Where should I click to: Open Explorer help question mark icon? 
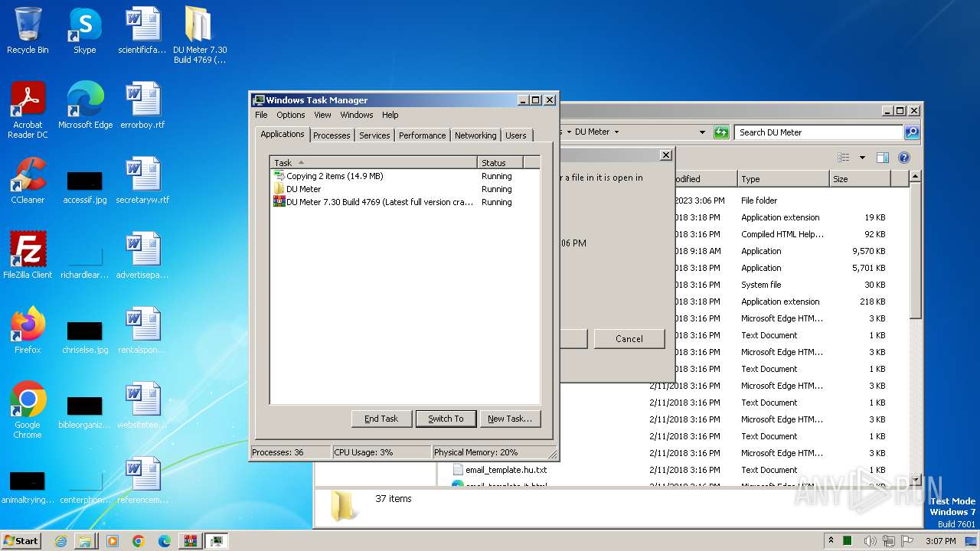904,158
